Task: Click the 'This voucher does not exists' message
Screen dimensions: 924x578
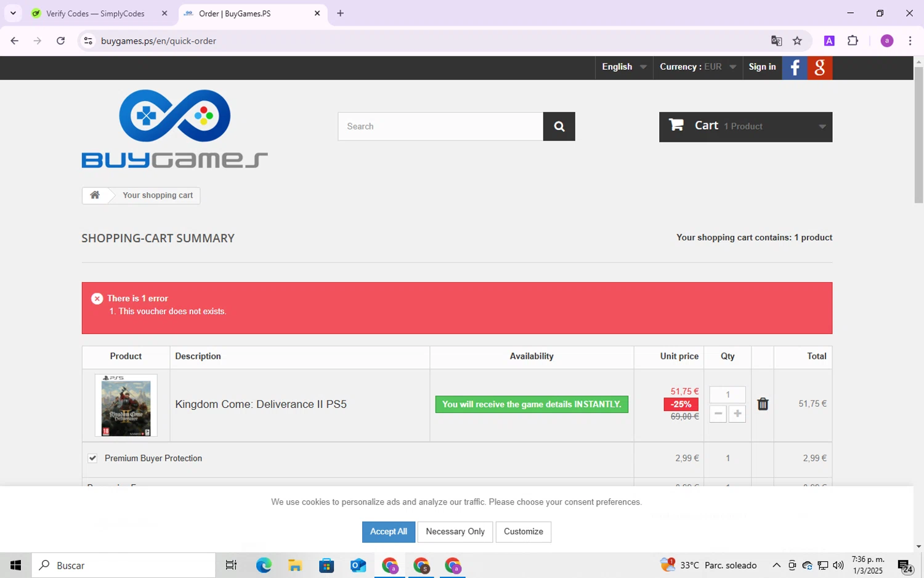Action: coord(172,311)
